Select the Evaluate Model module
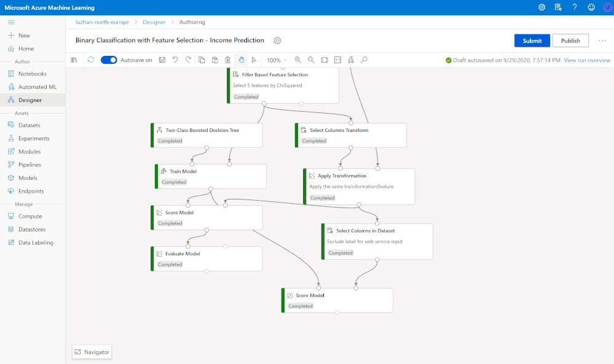The height and width of the screenshot is (364, 614). (x=207, y=259)
